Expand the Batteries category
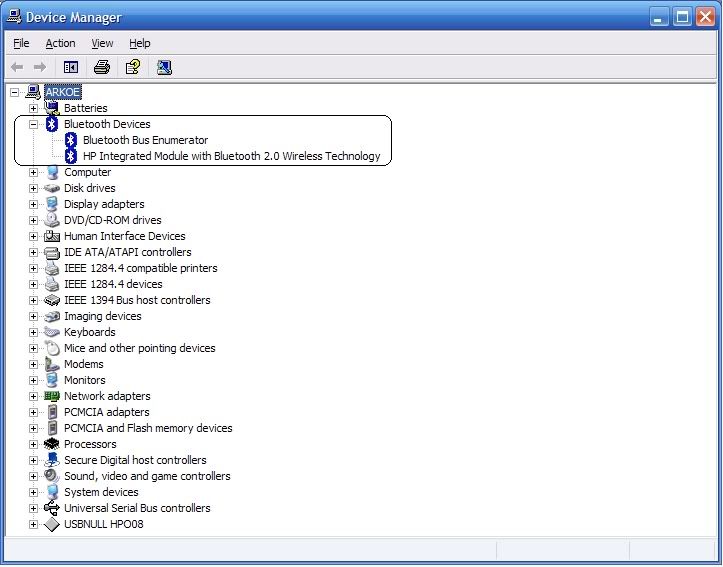Viewport: 723px width, 567px height. (33, 108)
